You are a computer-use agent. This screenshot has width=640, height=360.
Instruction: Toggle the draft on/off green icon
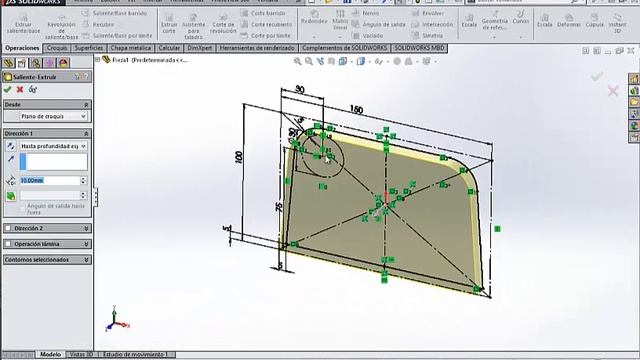click(11, 196)
